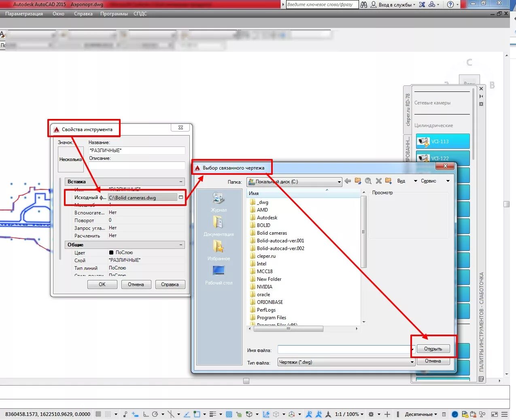Open the Справка menu

[83, 14]
